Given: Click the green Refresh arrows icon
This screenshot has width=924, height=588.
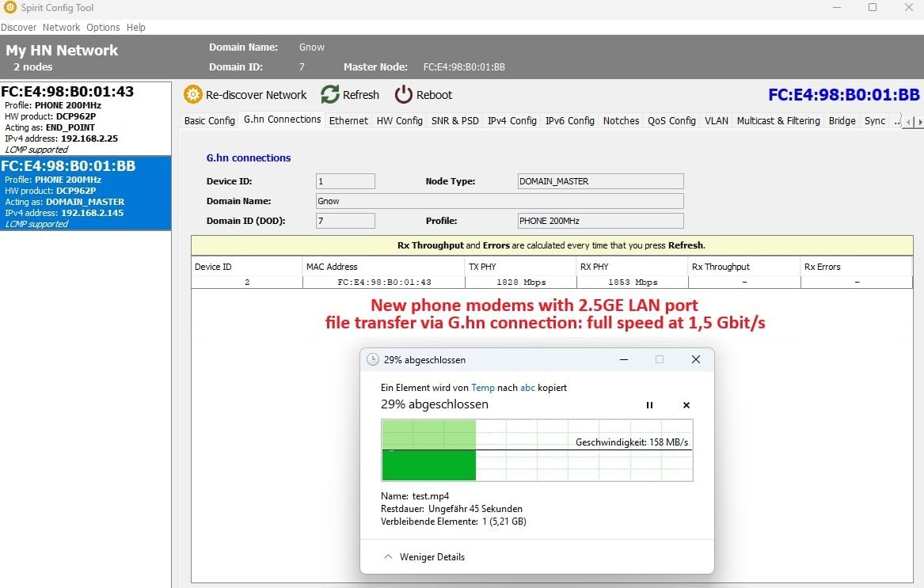Looking at the screenshot, I should coord(330,94).
